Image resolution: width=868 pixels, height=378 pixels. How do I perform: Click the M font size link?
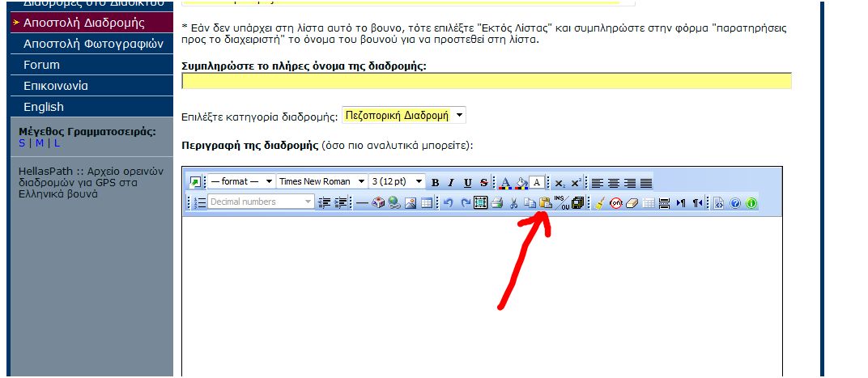39,143
